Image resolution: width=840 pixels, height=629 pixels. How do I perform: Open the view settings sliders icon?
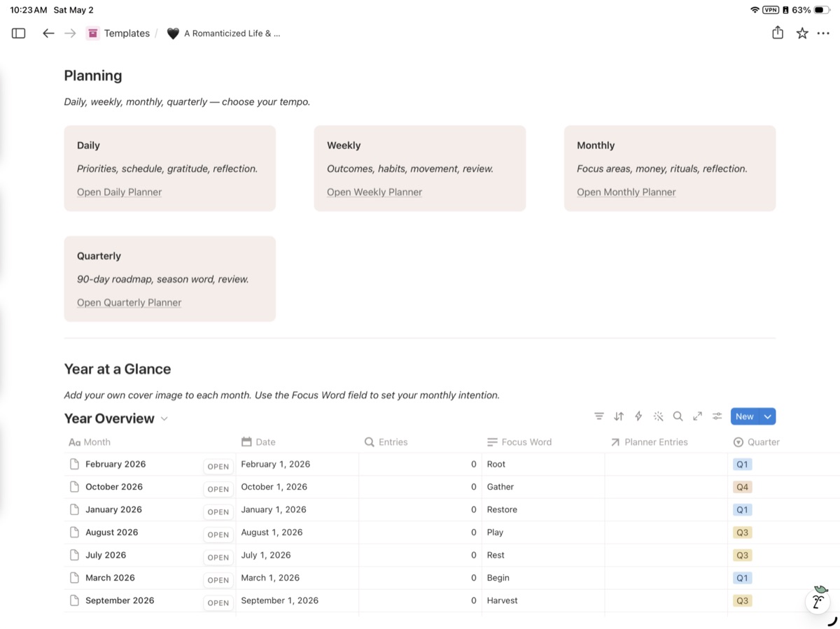click(717, 416)
